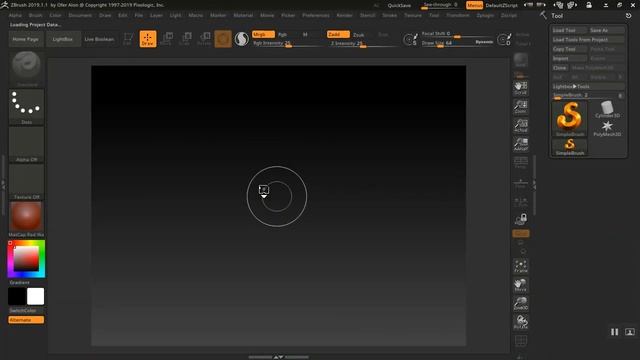640x360 pixels.
Task: Click the orange Gizmo 3D icon
Action: (x=223, y=39)
